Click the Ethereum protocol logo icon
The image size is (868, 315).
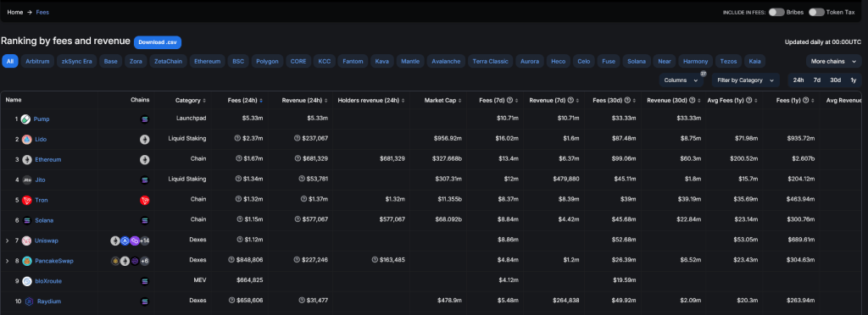click(26, 160)
